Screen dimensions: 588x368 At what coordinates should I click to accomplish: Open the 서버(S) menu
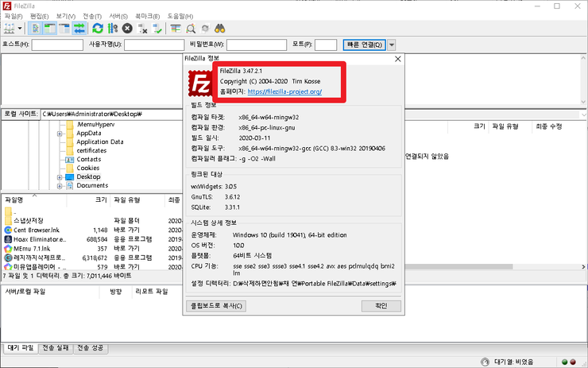pos(118,16)
